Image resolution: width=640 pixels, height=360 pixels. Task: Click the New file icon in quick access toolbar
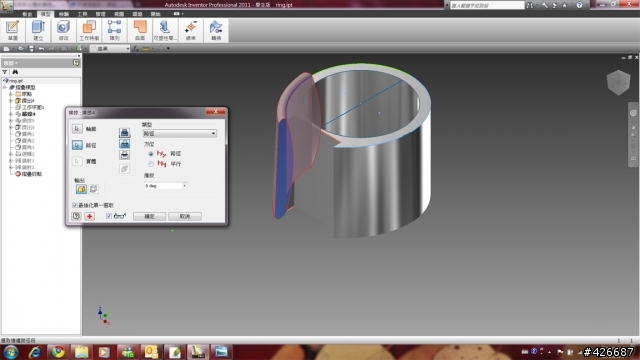tap(7, 49)
